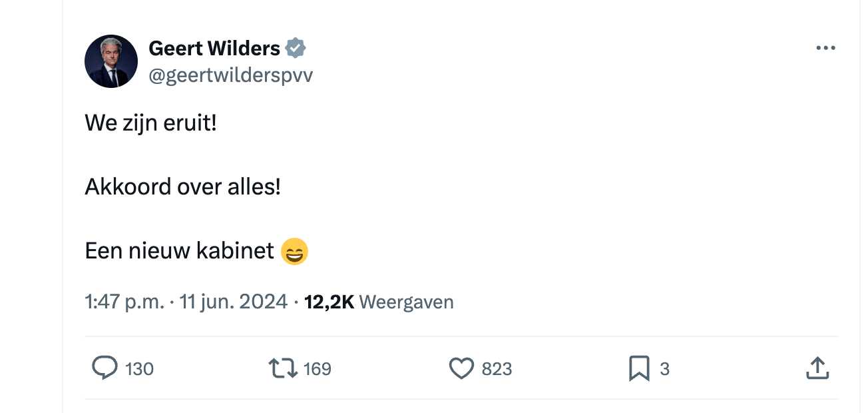868x413 pixels.
Task: Click the repost count 169
Action: tap(318, 369)
